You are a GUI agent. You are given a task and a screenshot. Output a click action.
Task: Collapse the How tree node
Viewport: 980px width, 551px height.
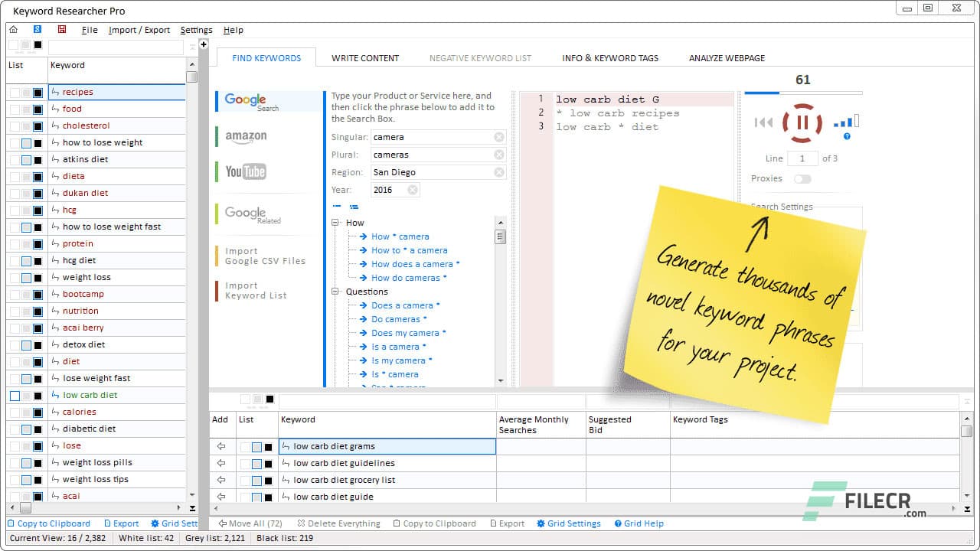coord(335,222)
